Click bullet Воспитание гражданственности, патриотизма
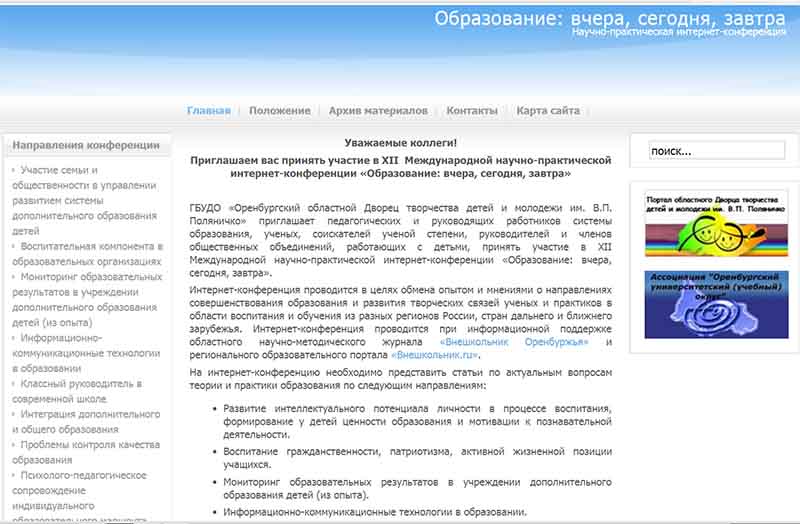Image resolution: width=800 pixels, height=524 pixels. (x=417, y=458)
